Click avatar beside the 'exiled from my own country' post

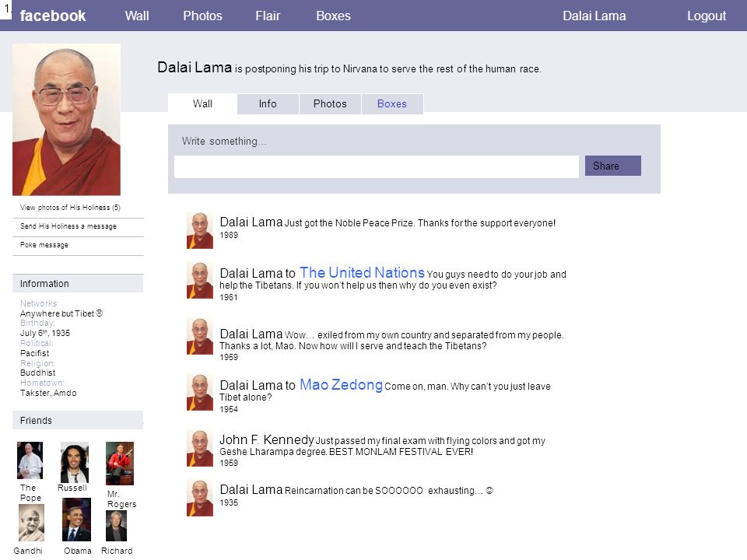pyautogui.click(x=200, y=336)
